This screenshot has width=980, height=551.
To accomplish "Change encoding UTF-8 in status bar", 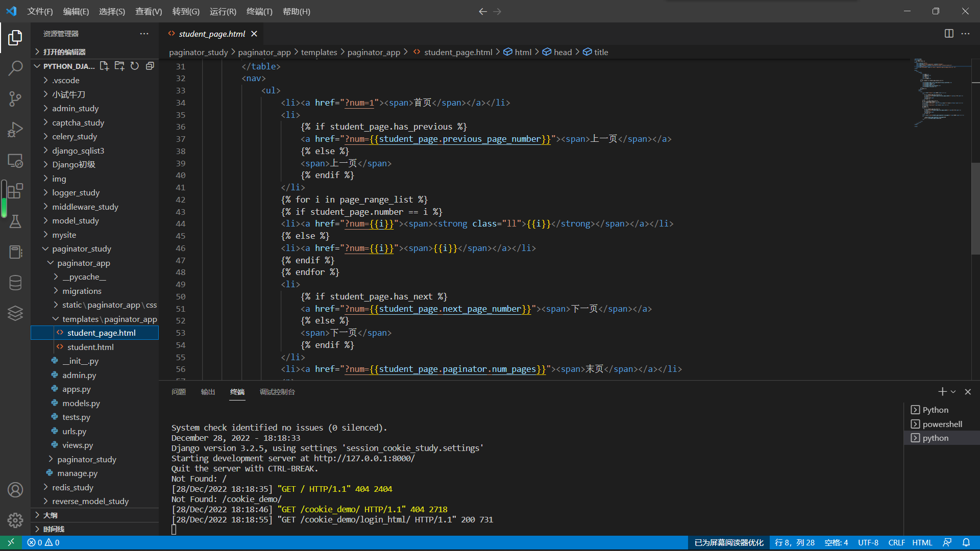I will tap(868, 543).
